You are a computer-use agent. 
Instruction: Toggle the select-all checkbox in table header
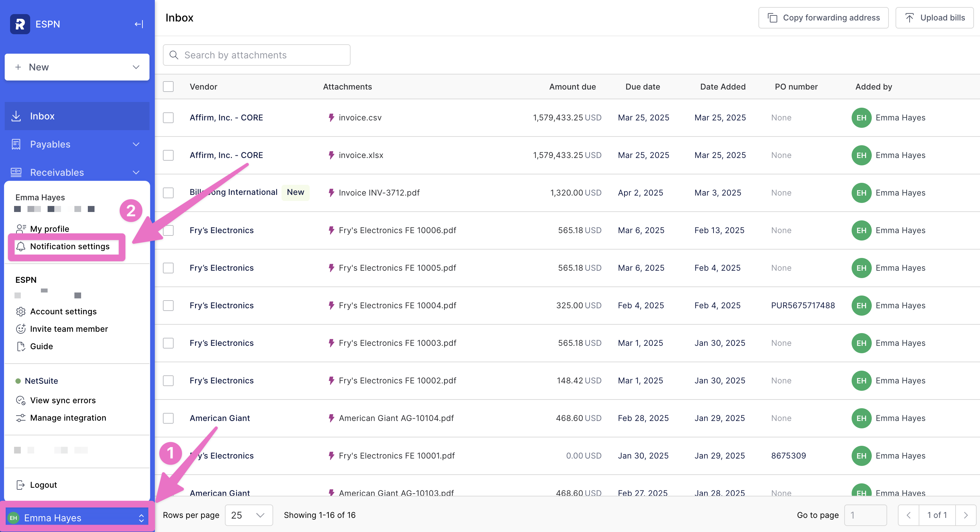(168, 87)
